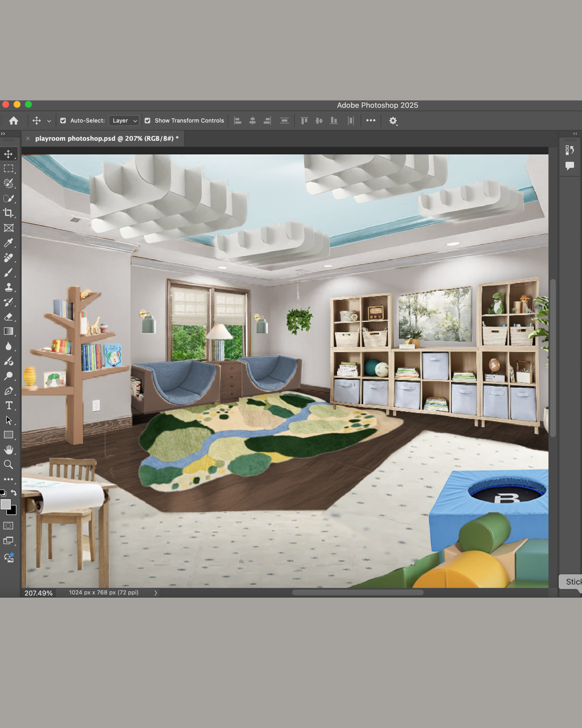582x728 pixels.
Task: Expand the Move tool preset picker
Action: pos(49,121)
